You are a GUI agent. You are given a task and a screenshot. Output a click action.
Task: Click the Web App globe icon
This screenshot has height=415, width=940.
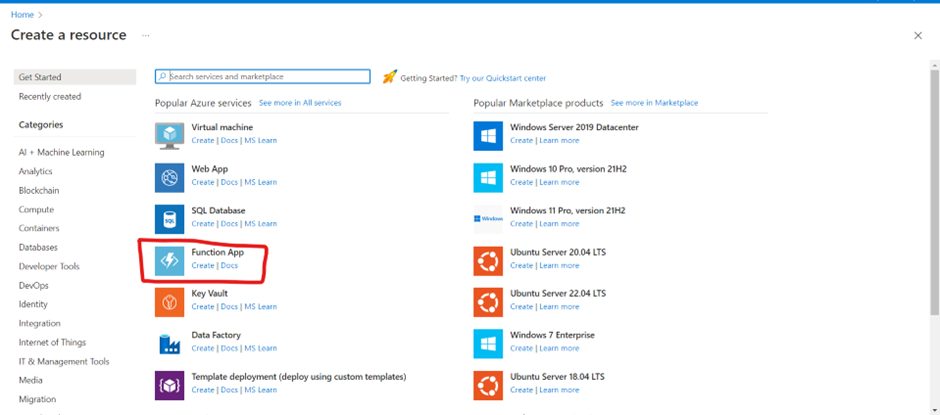170,178
